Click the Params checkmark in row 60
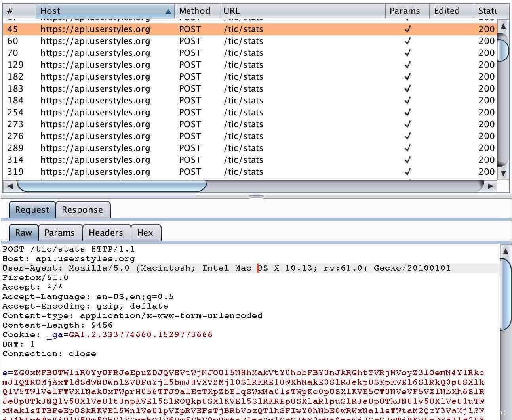 [x=407, y=41]
